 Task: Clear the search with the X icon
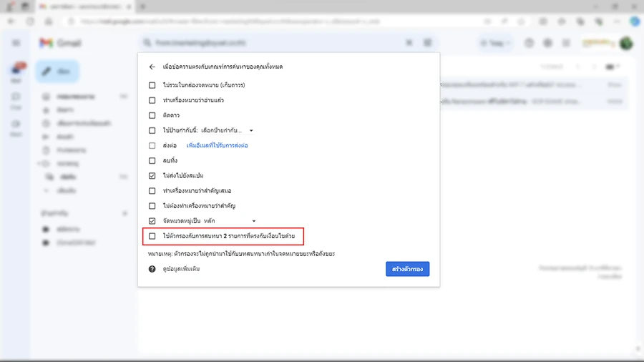409,43
